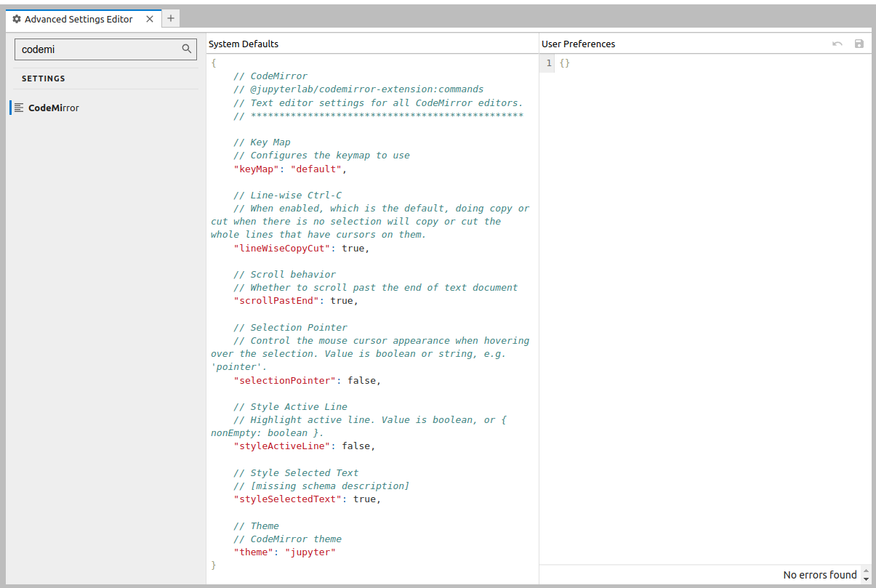Revert settings using the undo arrow icon

pos(837,44)
